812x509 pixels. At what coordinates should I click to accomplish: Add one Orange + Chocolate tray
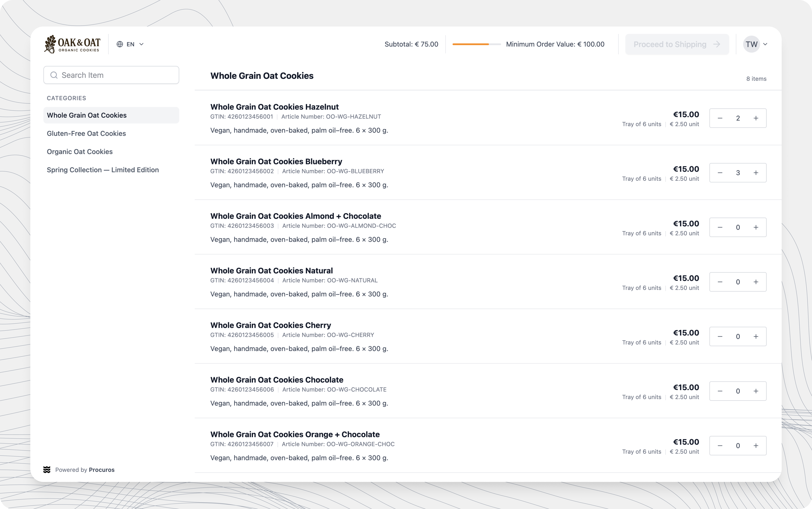click(756, 445)
